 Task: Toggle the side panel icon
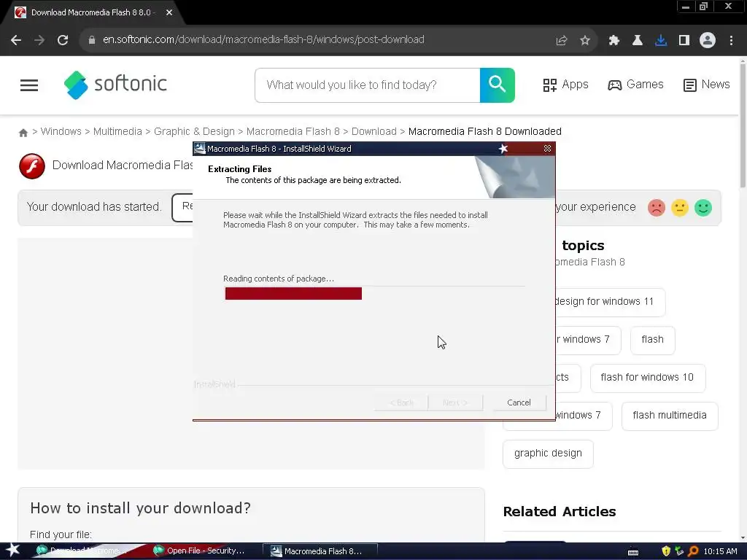pos(684,41)
